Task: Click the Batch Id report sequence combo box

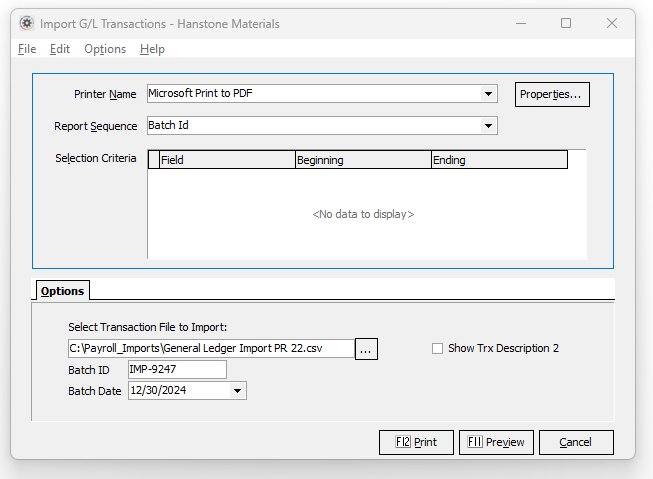Action: click(x=322, y=125)
